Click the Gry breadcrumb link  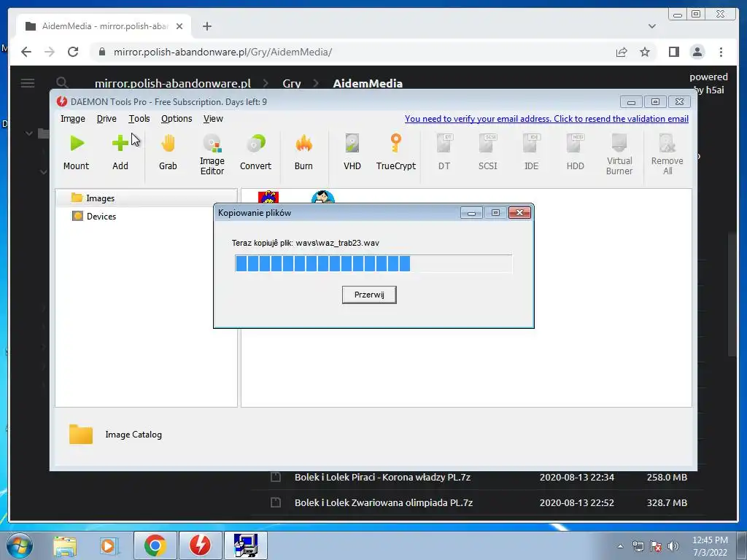tap(292, 83)
